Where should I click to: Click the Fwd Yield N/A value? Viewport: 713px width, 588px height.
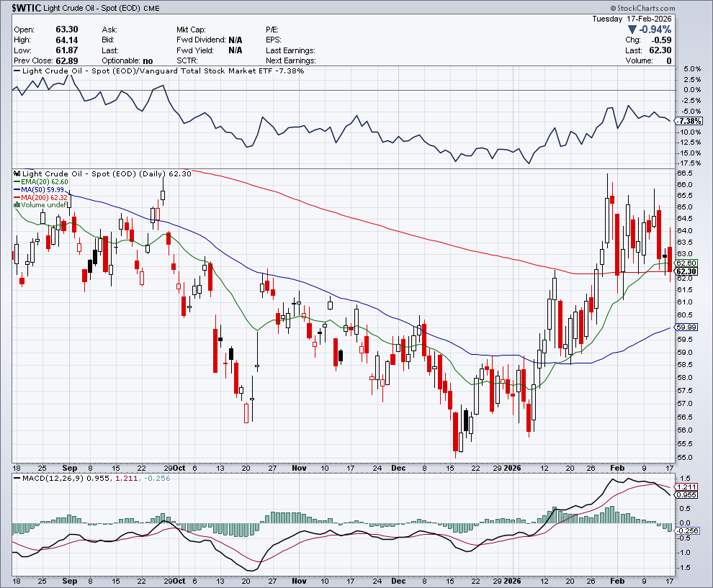point(236,50)
